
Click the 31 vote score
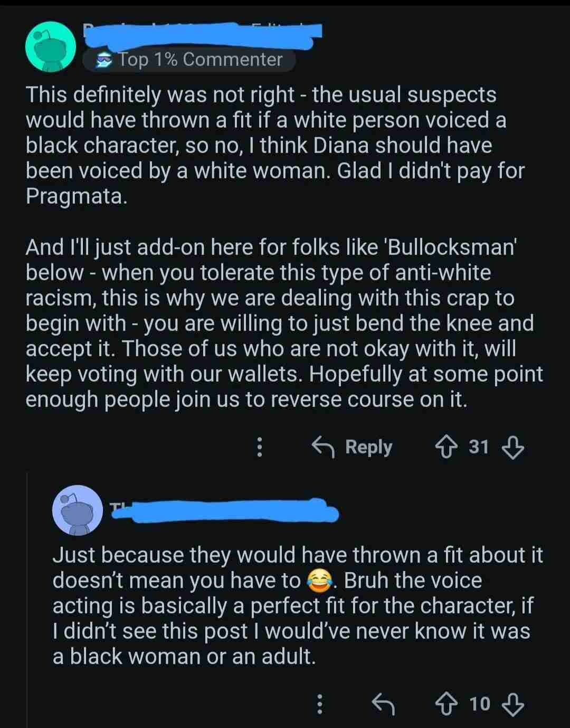coord(479,448)
